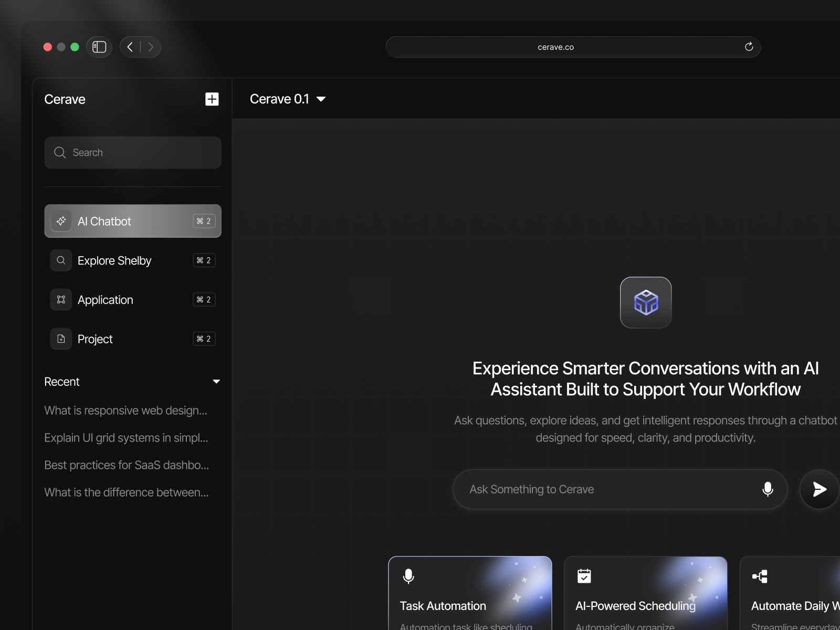
Task: Click the Cerave 0.1 model name
Action: (x=279, y=99)
